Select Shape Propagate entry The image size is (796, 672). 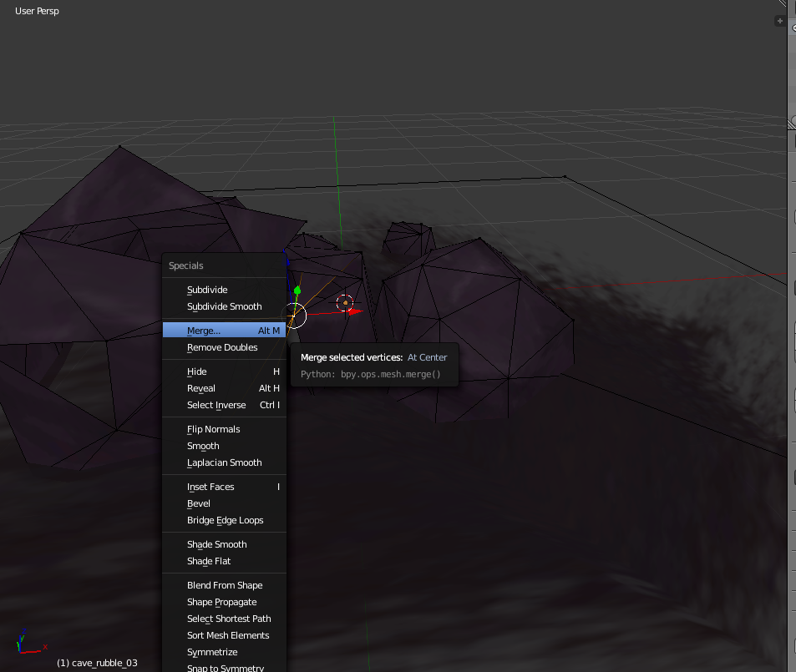[x=224, y=602]
